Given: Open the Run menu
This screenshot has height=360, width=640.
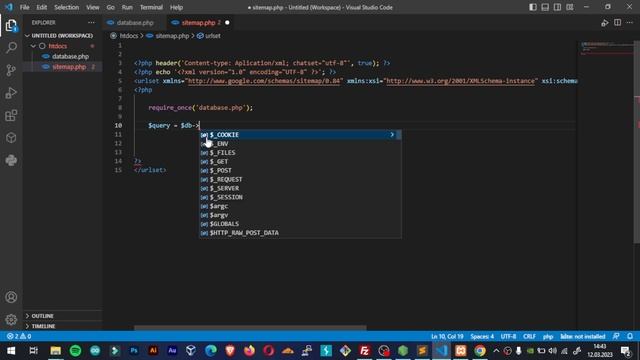Looking at the screenshot, I should (127, 7).
